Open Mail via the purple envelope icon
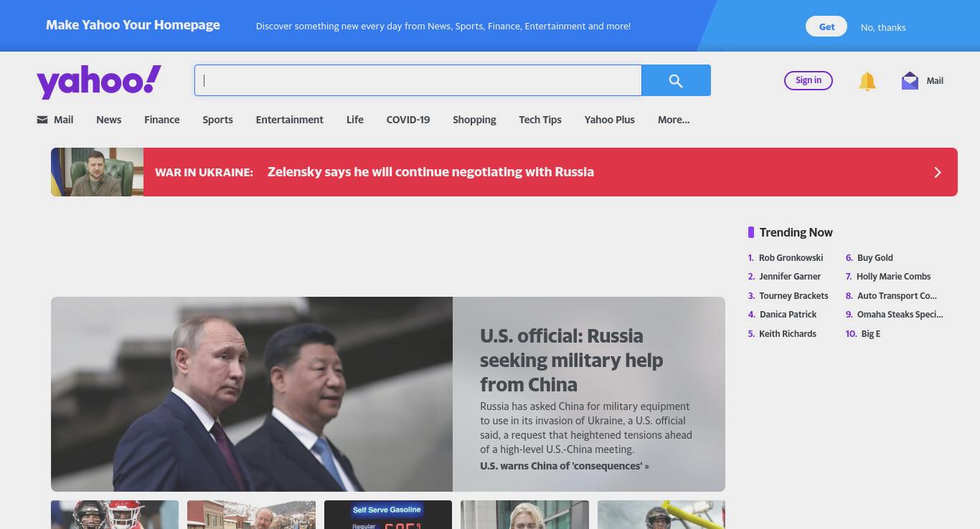The width and height of the screenshot is (980, 529). click(910, 80)
